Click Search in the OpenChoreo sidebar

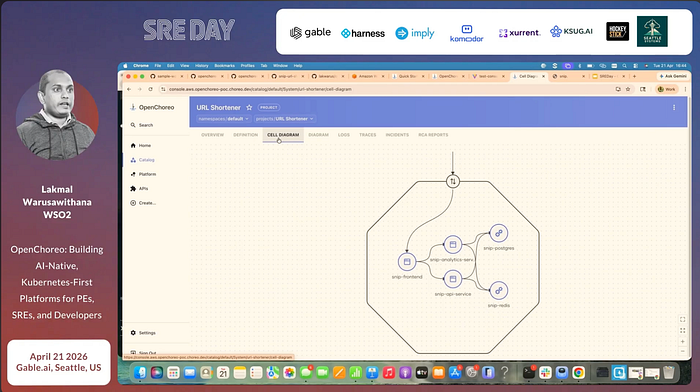point(142,125)
